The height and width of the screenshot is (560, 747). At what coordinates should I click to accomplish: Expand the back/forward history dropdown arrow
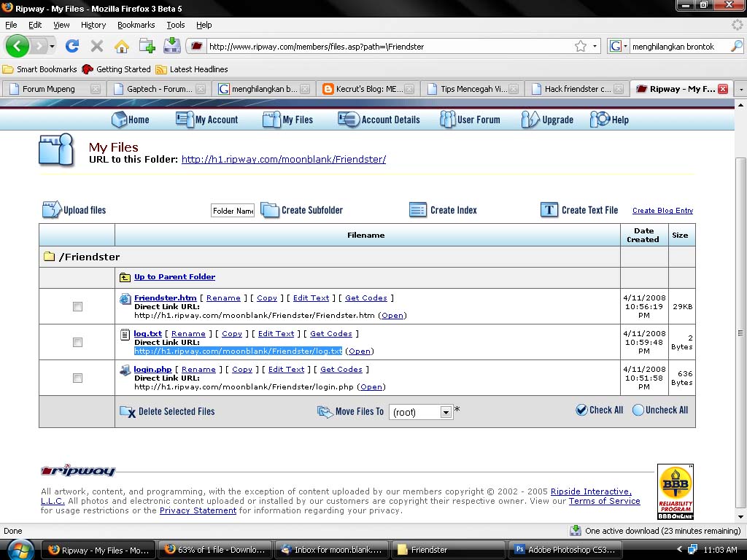[52, 46]
